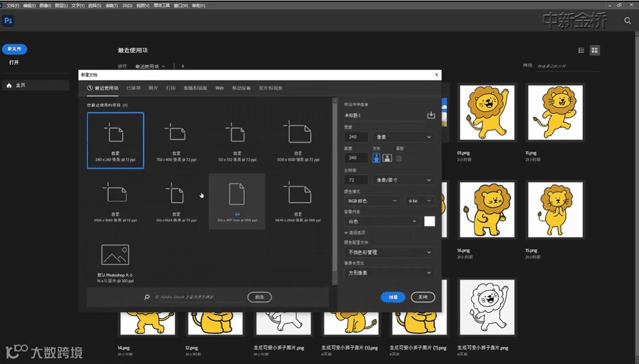Set landscape orientation
Viewport: 639px width, 364px height.
(387, 158)
